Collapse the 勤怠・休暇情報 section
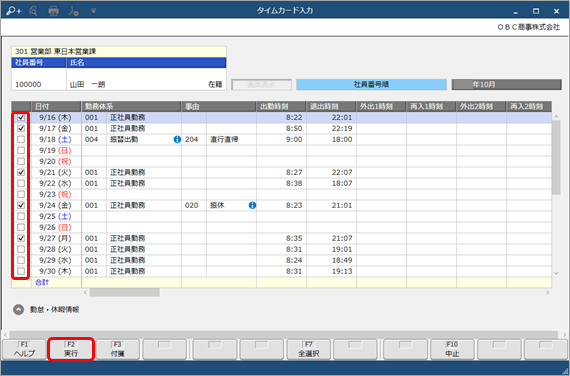The image size is (570, 376). tap(19, 309)
